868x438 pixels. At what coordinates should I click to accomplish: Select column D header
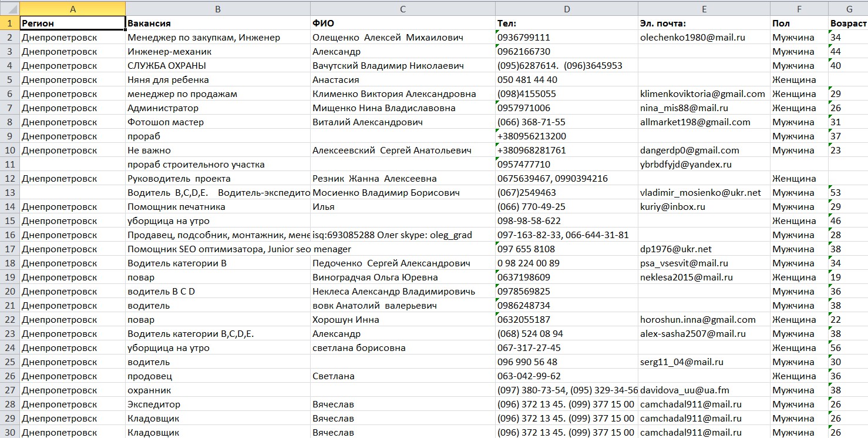click(x=566, y=9)
